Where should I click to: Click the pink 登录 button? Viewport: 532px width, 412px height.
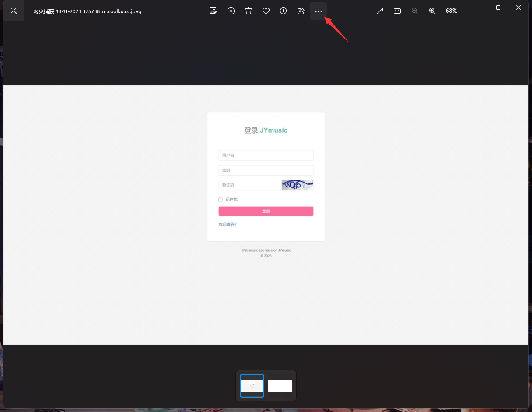point(266,211)
